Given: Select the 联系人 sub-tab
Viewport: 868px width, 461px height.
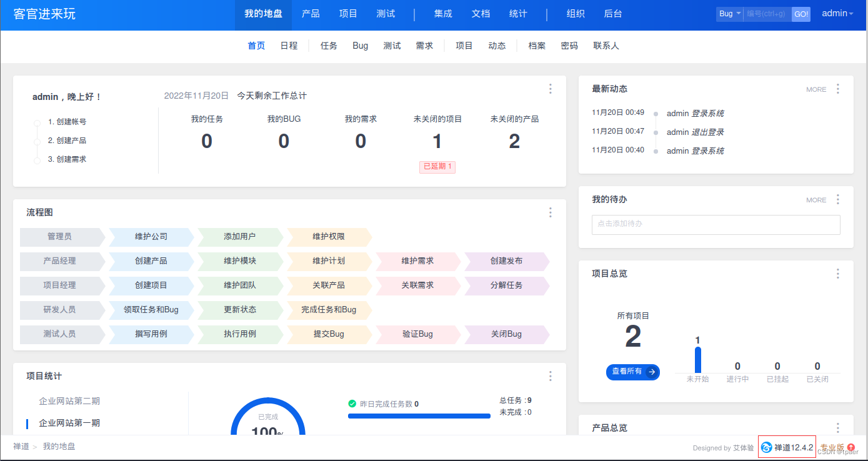Looking at the screenshot, I should 606,46.
